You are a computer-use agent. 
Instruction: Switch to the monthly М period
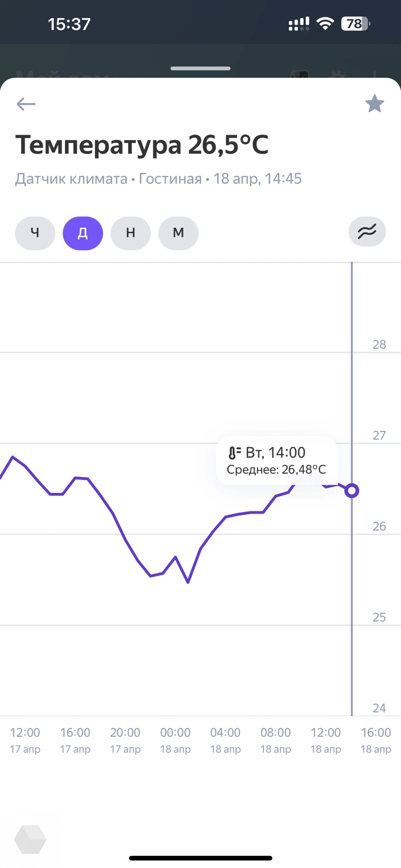point(178,233)
